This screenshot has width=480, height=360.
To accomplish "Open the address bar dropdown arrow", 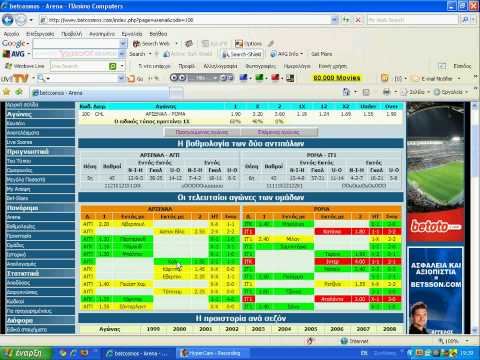I will tap(334, 20).
